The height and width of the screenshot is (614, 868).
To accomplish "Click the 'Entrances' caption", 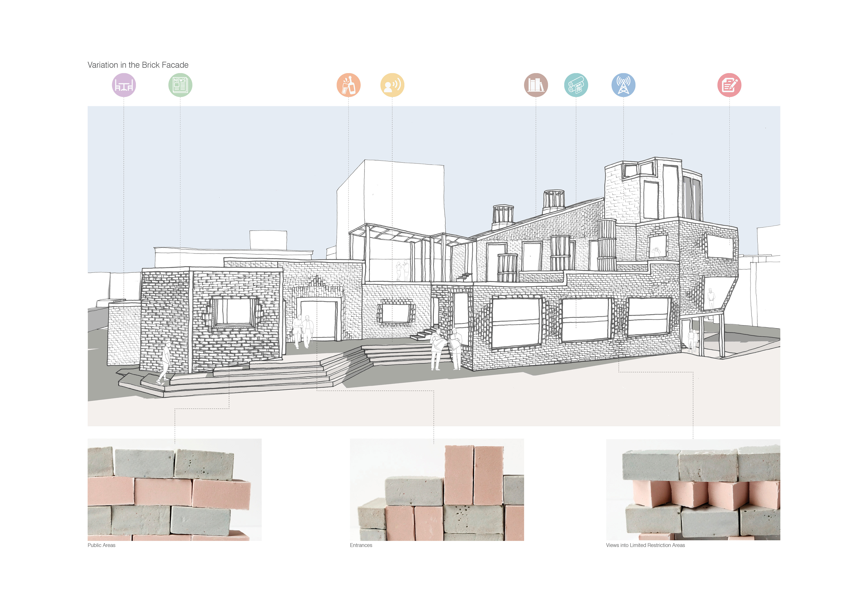I will coord(361,545).
